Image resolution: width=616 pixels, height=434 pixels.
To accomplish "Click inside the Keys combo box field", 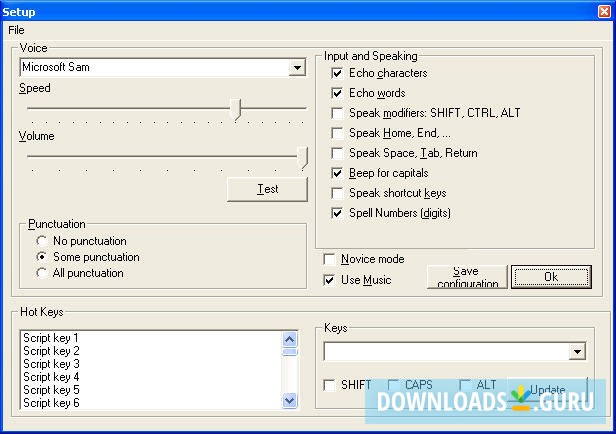I will tap(446, 352).
